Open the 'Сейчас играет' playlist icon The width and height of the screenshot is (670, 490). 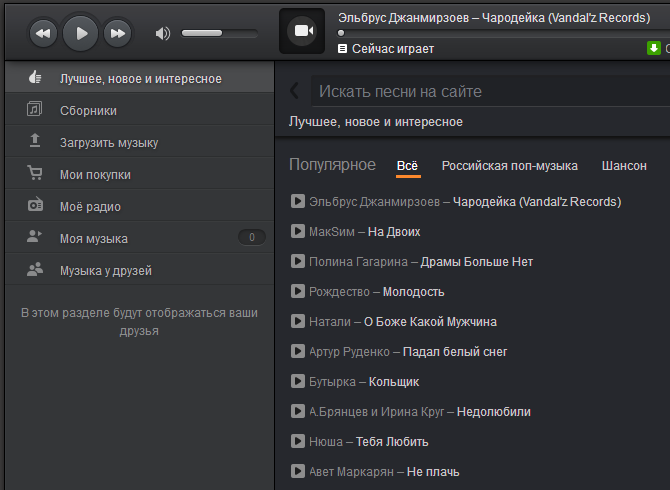click(342, 49)
